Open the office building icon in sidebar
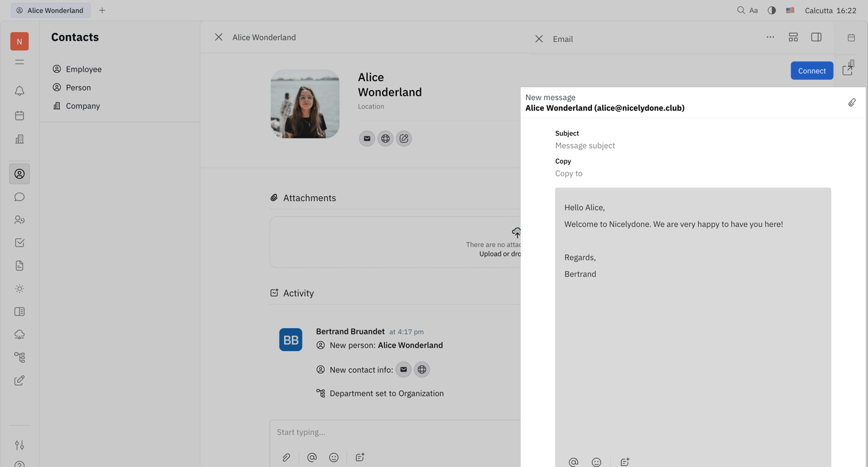 [x=20, y=139]
